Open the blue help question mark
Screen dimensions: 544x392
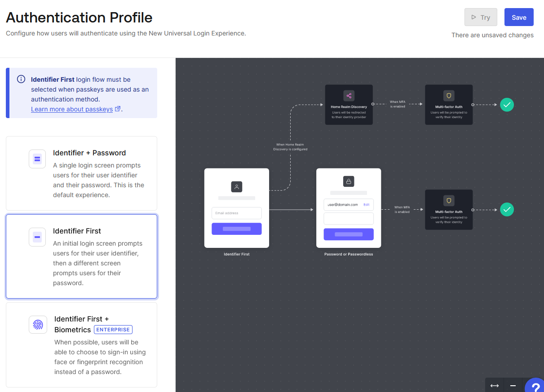pos(535,387)
